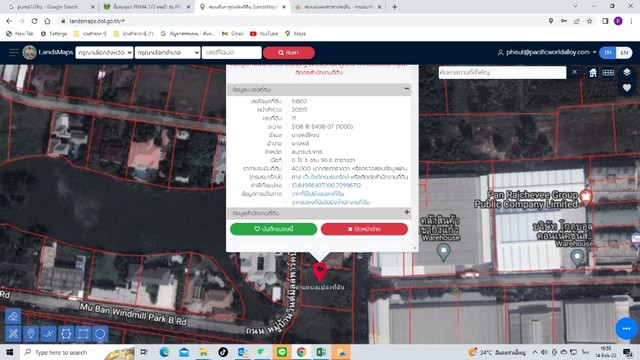640x360 pixels.
Task: Open the map layers panel icon
Action: pos(627,72)
